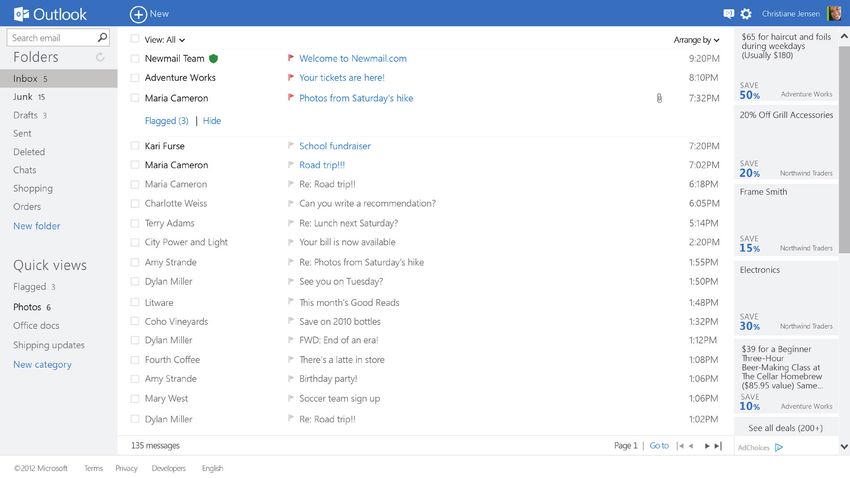Image resolution: width=850 pixels, height=478 pixels.
Task: Hide the flagged messages section
Action: click(x=211, y=121)
